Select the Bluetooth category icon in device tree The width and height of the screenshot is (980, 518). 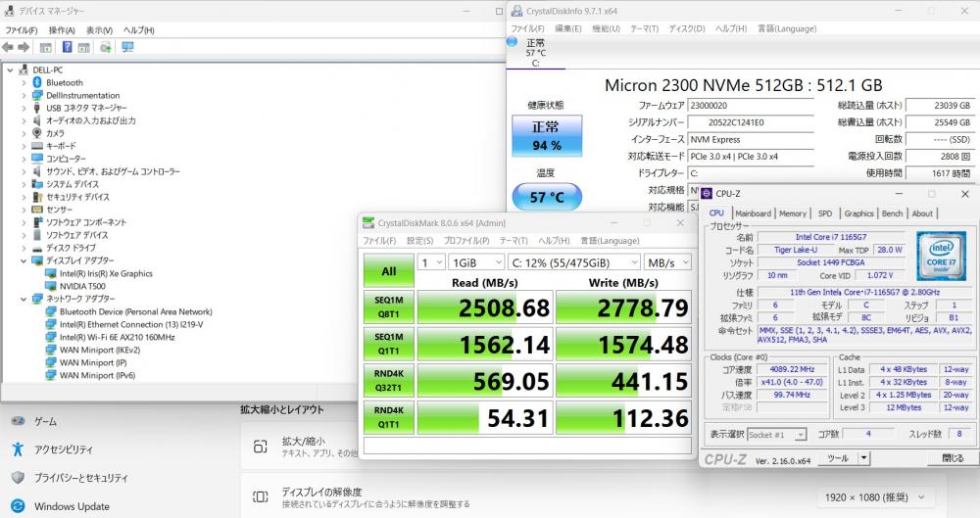[x=37, y=82]
